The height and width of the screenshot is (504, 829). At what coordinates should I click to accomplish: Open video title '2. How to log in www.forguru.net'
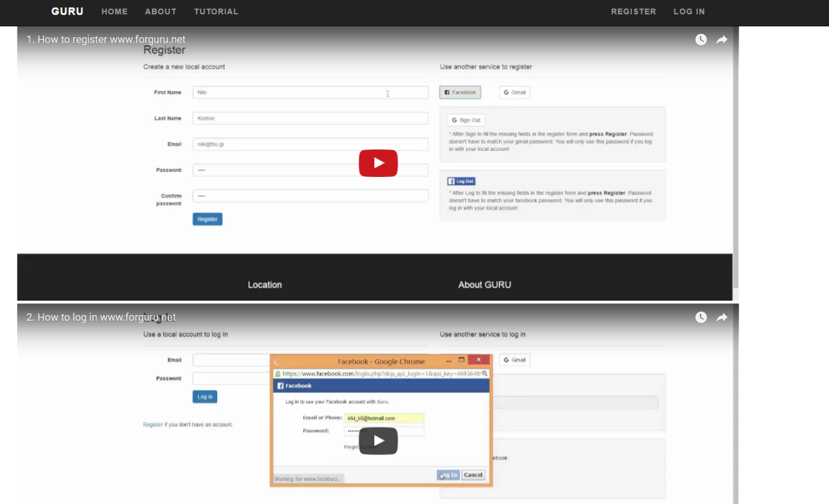coord(101,318)
